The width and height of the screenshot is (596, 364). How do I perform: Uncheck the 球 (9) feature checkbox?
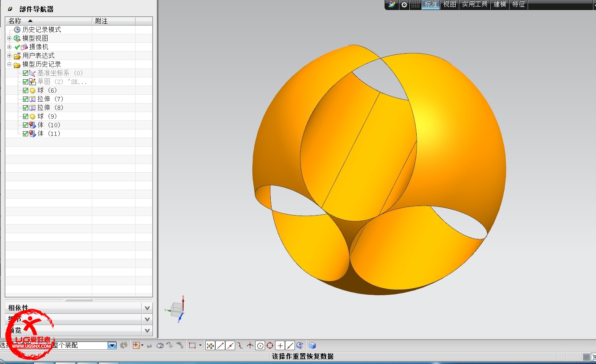tap(26, 116)
